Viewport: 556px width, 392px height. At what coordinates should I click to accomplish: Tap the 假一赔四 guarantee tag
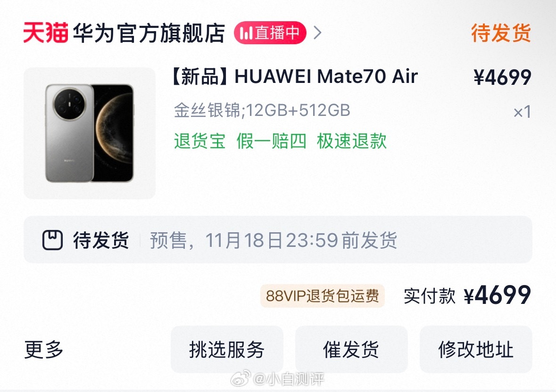coord(271,141)
